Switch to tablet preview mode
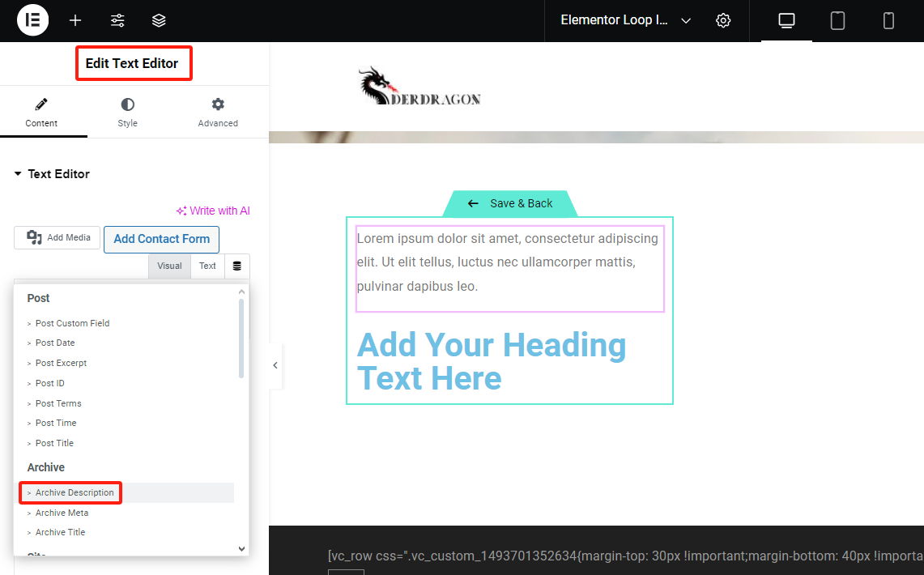 point(837,20)
